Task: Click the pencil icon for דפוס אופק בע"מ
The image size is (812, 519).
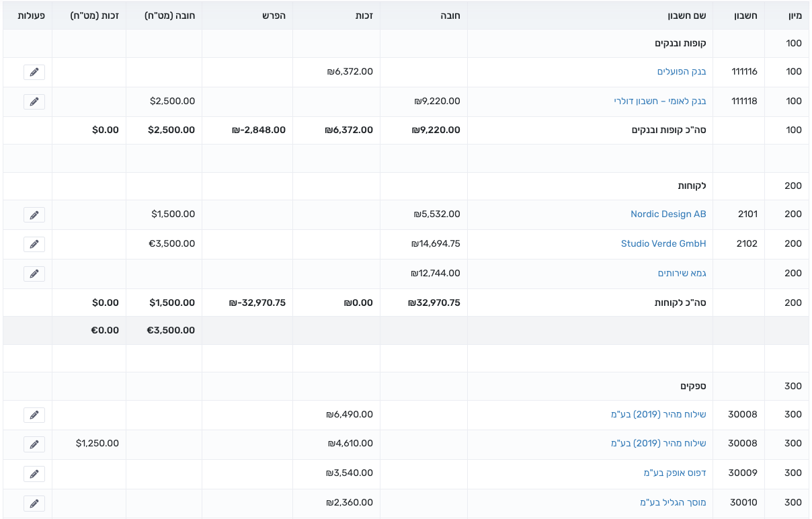Action: (x=34, y=473)
